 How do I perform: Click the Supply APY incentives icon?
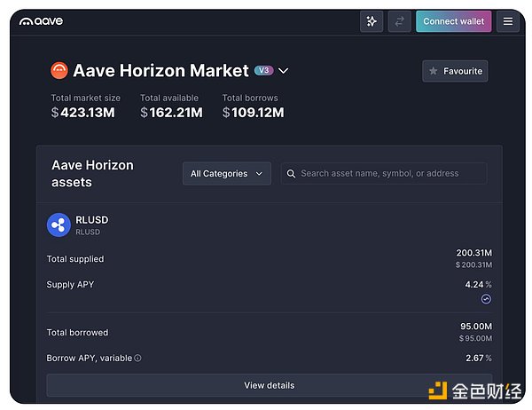[486, 299]
